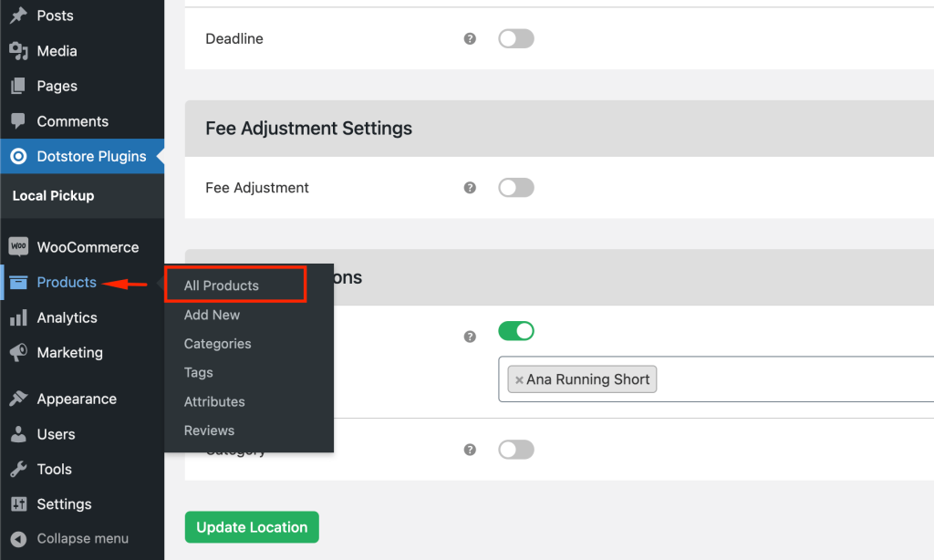Click the Comments speech bubble icon
The height and width of the screenshot is (560, 934).
[x=18, y=121]
